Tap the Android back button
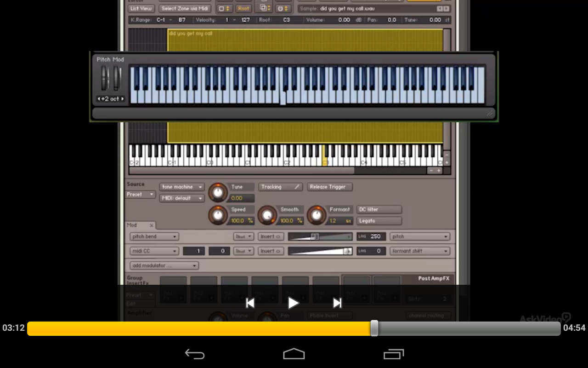This screenshot has height=368, width=588. tap(195, 354)
